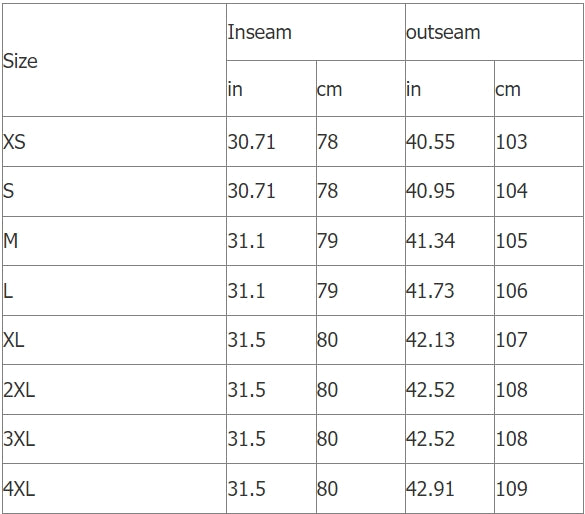Select the 106 cm outseam cell
The height and width of the screenshot is (514, 585).
pyautogui.click(x=539, y=290)
